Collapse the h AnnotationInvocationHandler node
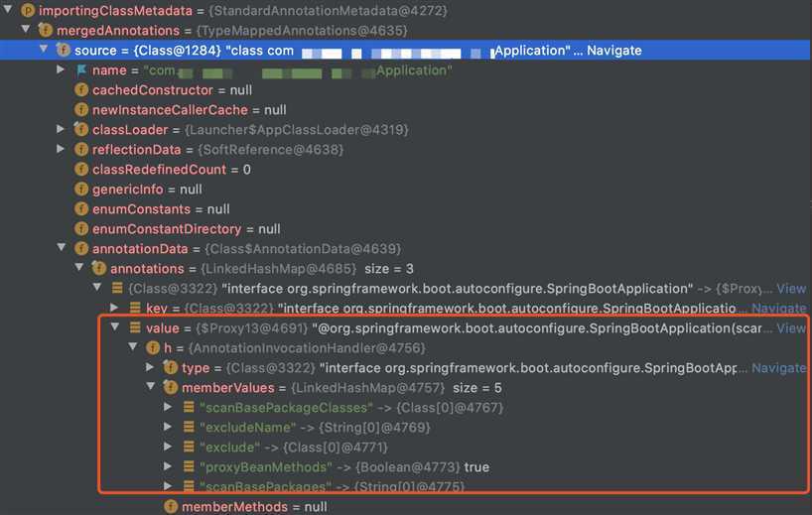The height and width of the screenshot is (515, 812). [133, 346]
